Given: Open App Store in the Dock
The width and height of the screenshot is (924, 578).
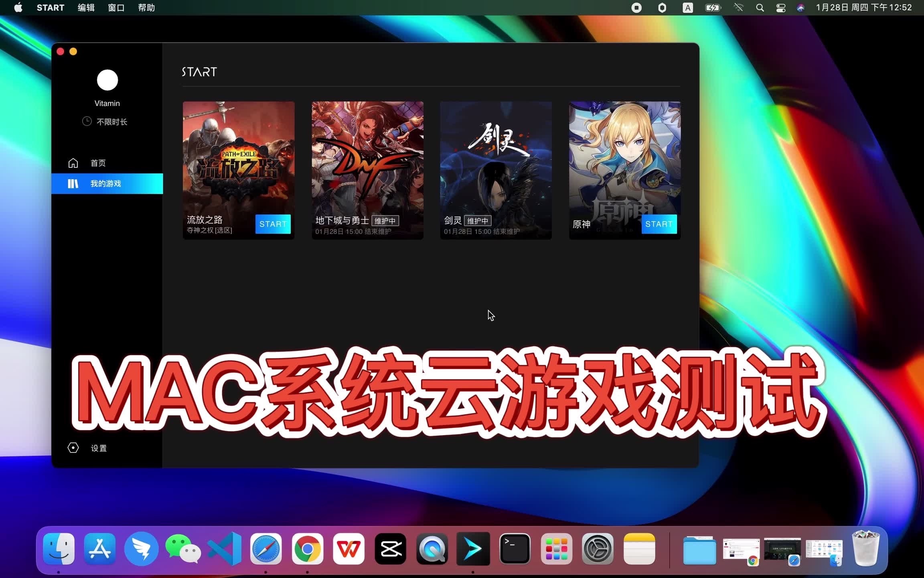Looking at the screenshot, I should coord(100,549).
